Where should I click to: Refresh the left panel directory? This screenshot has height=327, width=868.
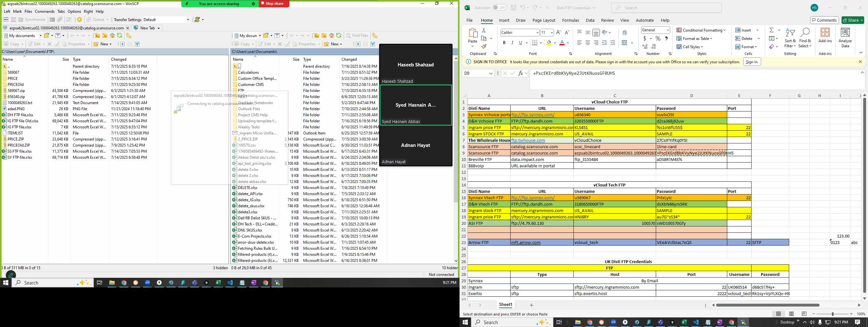(x=120, y=35)
